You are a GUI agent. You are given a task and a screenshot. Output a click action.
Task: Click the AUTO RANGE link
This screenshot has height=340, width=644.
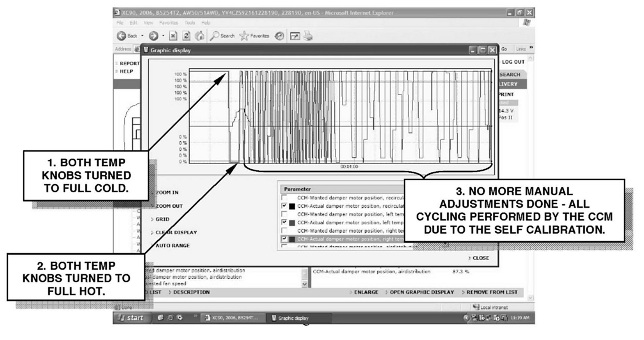tap(172, 246)
